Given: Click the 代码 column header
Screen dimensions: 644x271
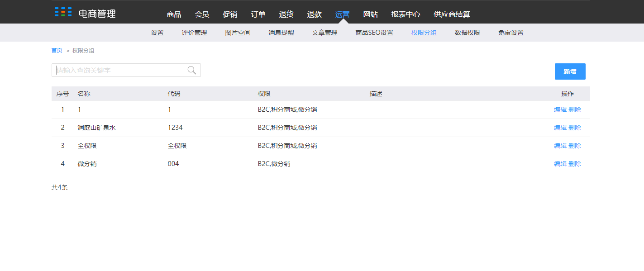Looking at the screenshot, I should 174,94.
